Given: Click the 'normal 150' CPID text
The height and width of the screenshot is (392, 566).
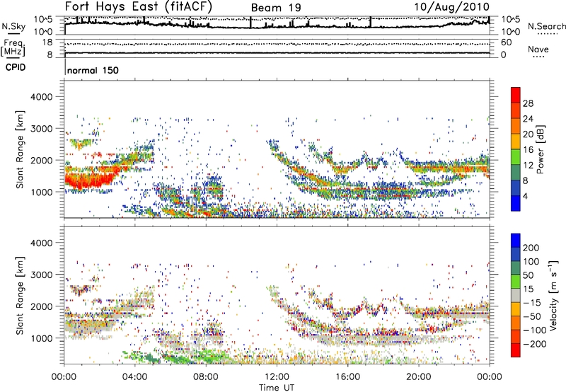Looking at the screenshot, I should click(x=93, y=70).
